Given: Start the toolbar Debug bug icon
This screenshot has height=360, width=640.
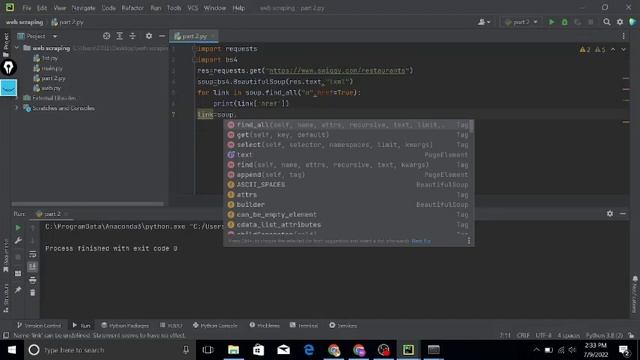Looking at the screenshot, I should pos(564,22).
